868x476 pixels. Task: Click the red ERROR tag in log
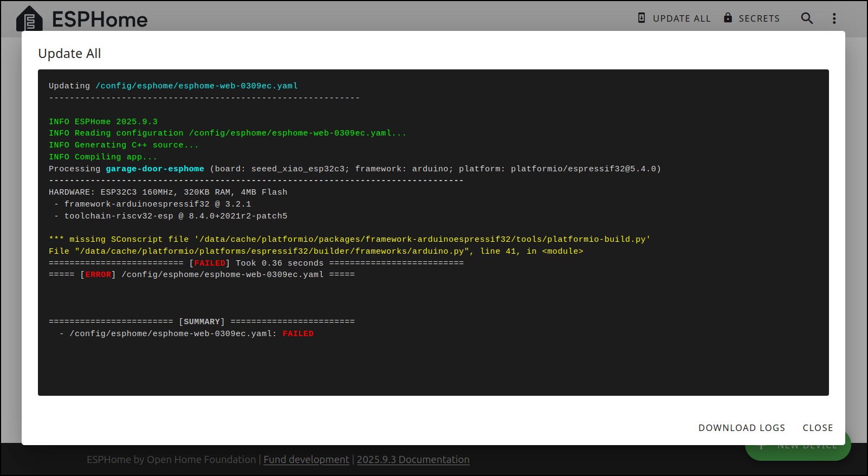pyautogui.click(x=98, y=274)
